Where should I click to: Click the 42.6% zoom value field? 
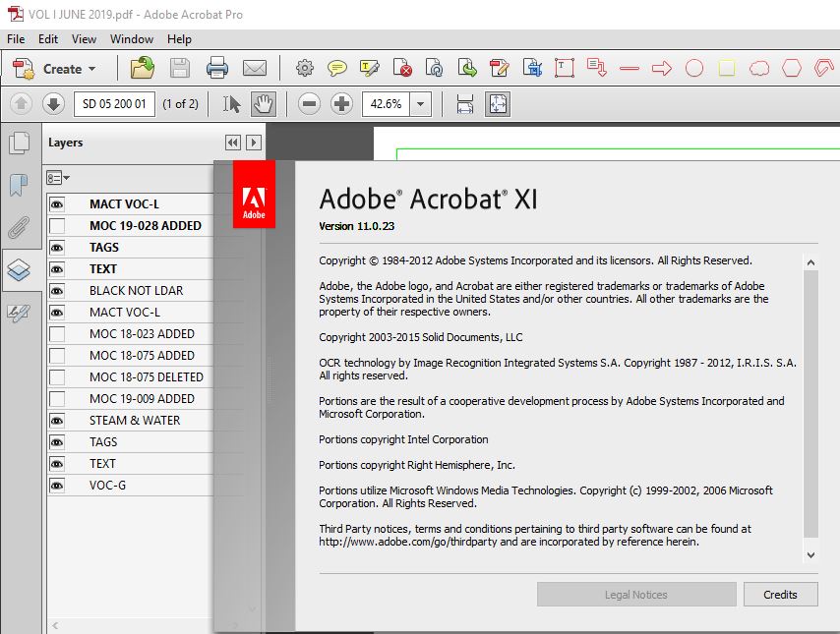point(387,104)
